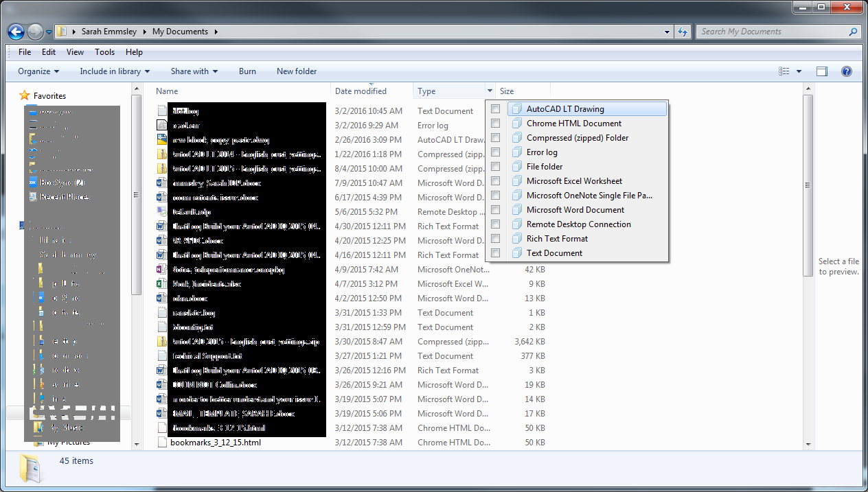Select the Sarah Emmsley breadcrumb segment
The width and height of the screenshot is (868, 492).
(110, 32)
